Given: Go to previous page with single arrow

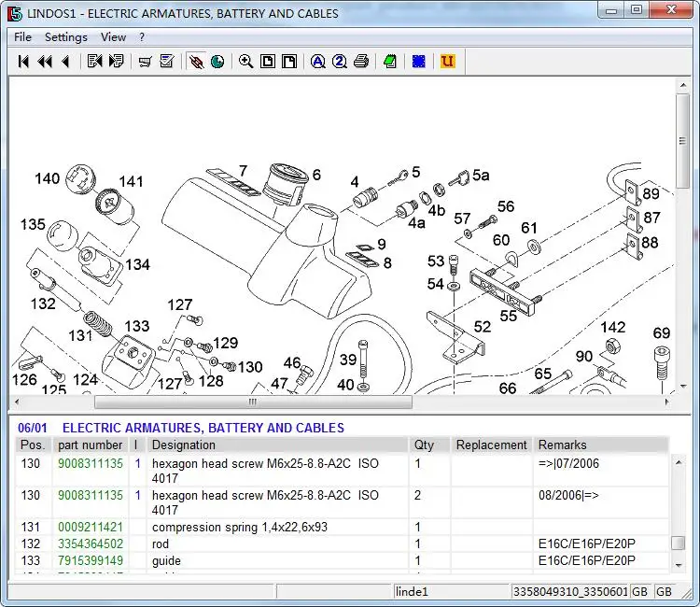Looking at the screenshot, I should pyautogui.click(x=64, y=62).
